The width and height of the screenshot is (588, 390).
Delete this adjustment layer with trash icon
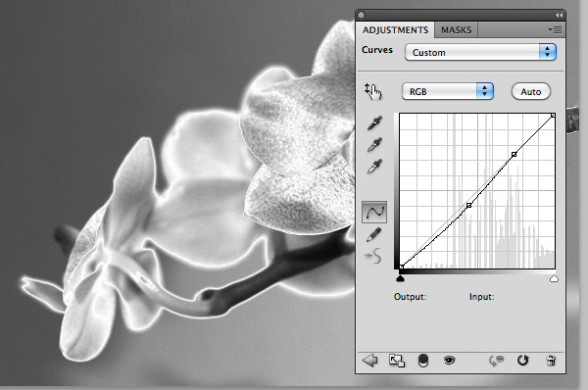[551, 361]
